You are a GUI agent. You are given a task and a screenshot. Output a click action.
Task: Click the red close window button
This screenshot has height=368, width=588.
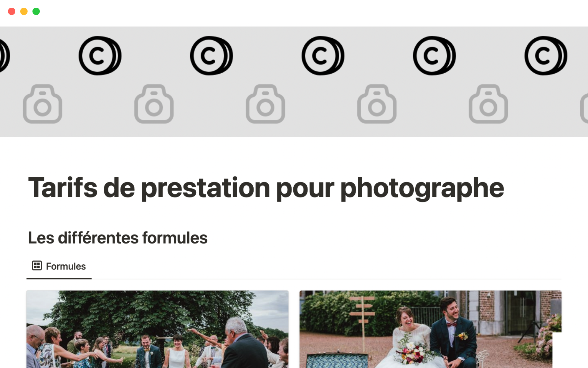click(12, 11)
